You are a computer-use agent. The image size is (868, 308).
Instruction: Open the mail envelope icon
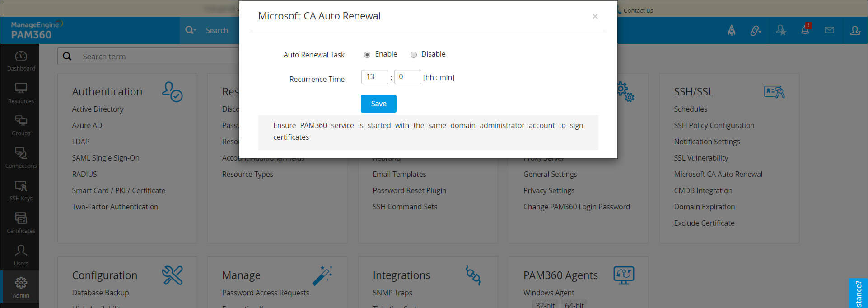(829, 30)
